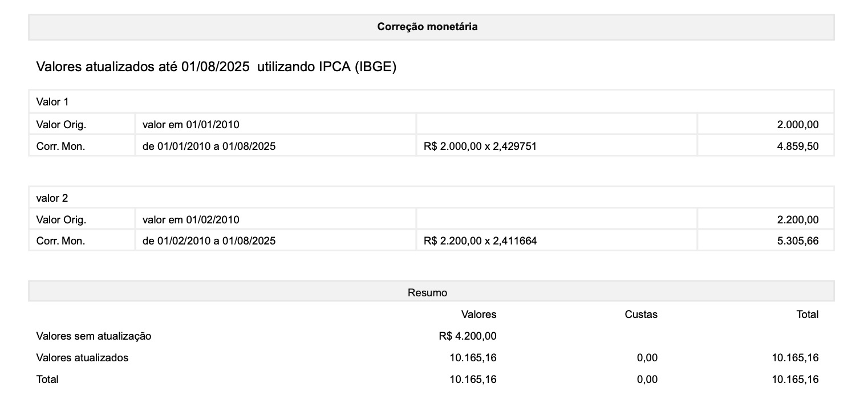This screenshot has width=868, height=416.
Task: Select the original amount 2.200,00
Action: (x=797, y=219)
